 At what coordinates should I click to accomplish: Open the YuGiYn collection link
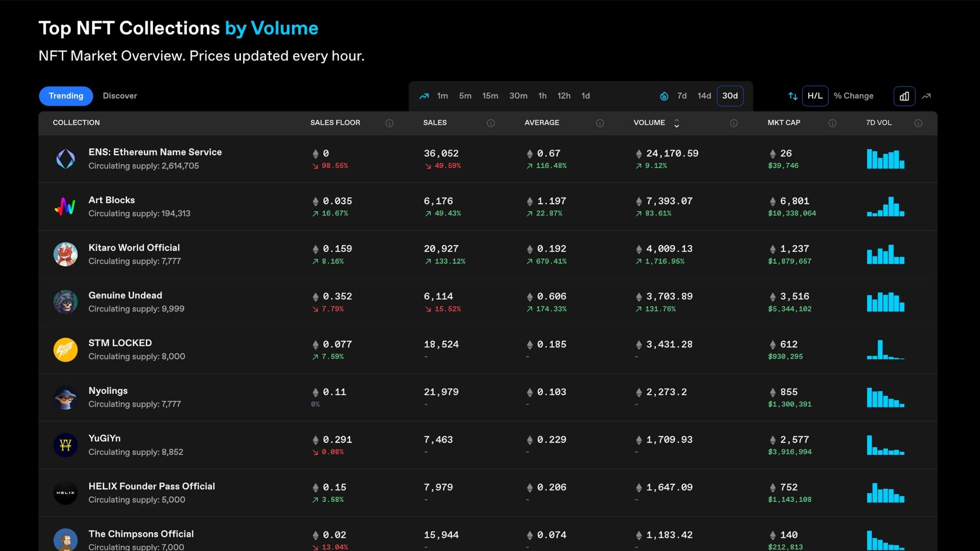click(x=105, y=438)
